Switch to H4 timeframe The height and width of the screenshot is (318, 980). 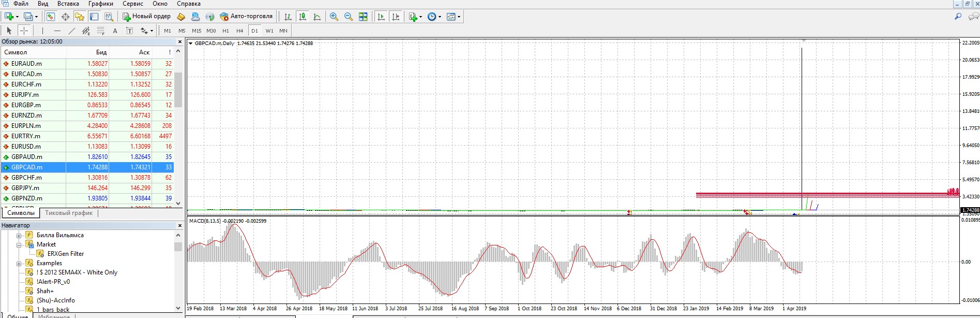239,31
